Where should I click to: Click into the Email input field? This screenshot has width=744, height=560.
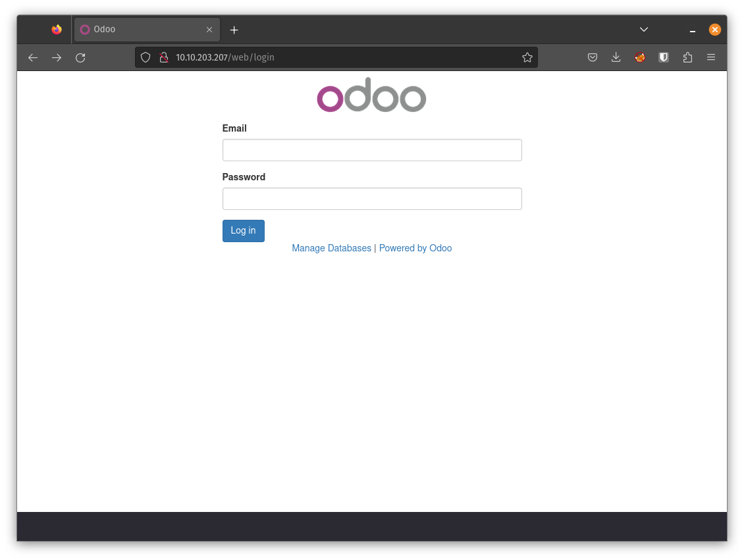[372, 150]
